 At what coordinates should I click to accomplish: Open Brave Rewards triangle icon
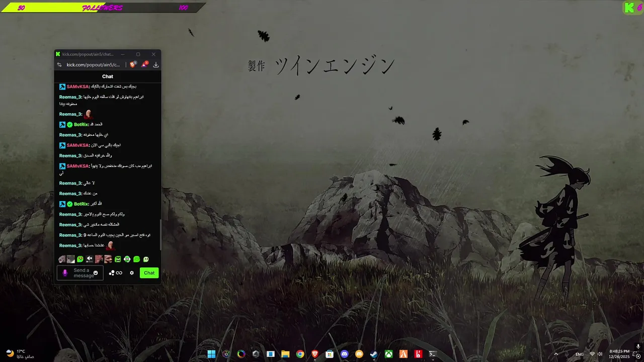tap(144, 64)
